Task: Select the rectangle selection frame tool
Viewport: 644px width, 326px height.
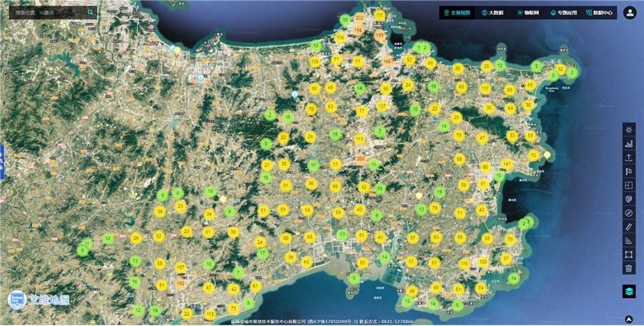Action: [x=628, y=255]
